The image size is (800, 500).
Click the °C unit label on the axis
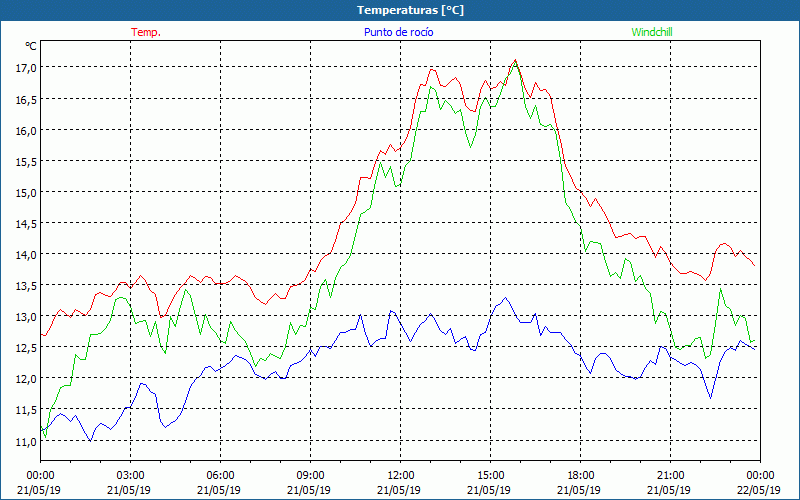click(31, 46)
